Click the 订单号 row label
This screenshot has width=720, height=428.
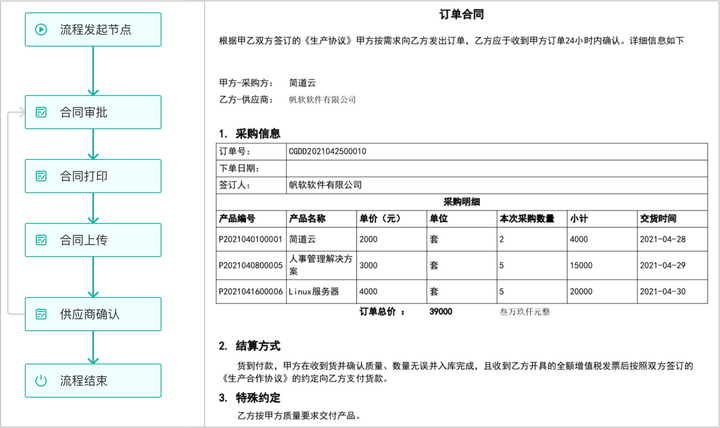click(x=234, y=152)
